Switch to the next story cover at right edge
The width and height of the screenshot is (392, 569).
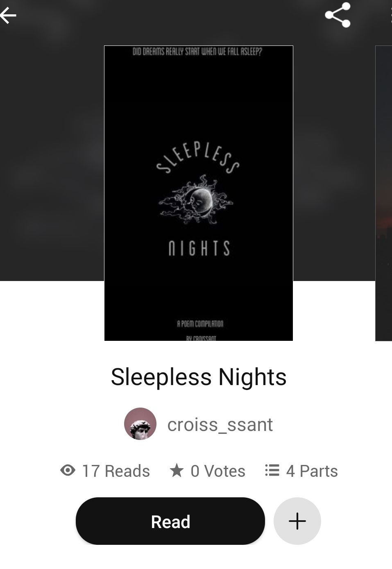click(x=384, y=193)
